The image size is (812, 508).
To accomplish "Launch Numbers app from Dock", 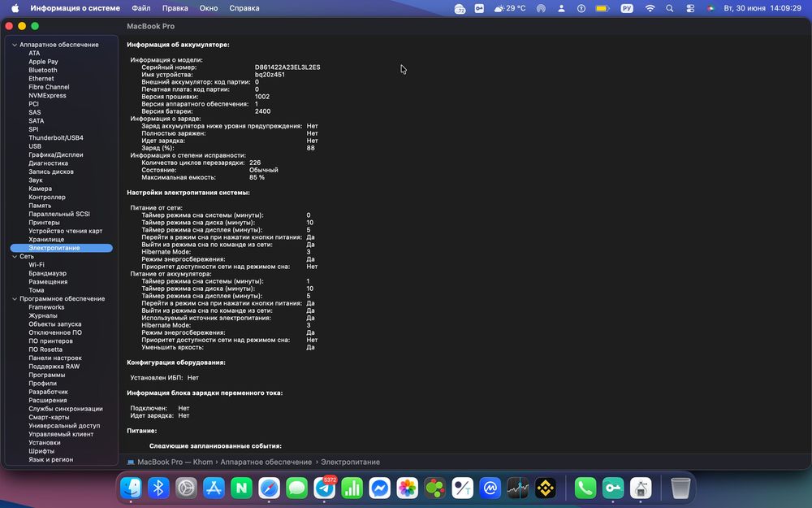I will tap(352, 488).
